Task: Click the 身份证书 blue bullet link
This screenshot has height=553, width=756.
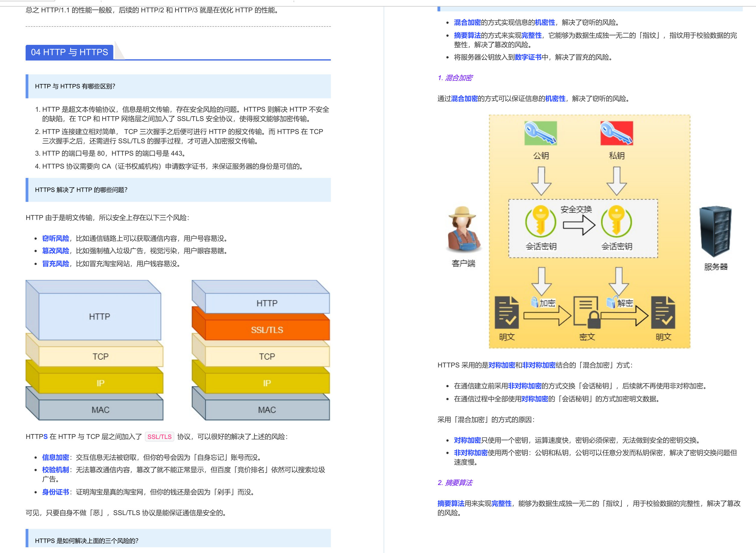Action: point(56,492)
